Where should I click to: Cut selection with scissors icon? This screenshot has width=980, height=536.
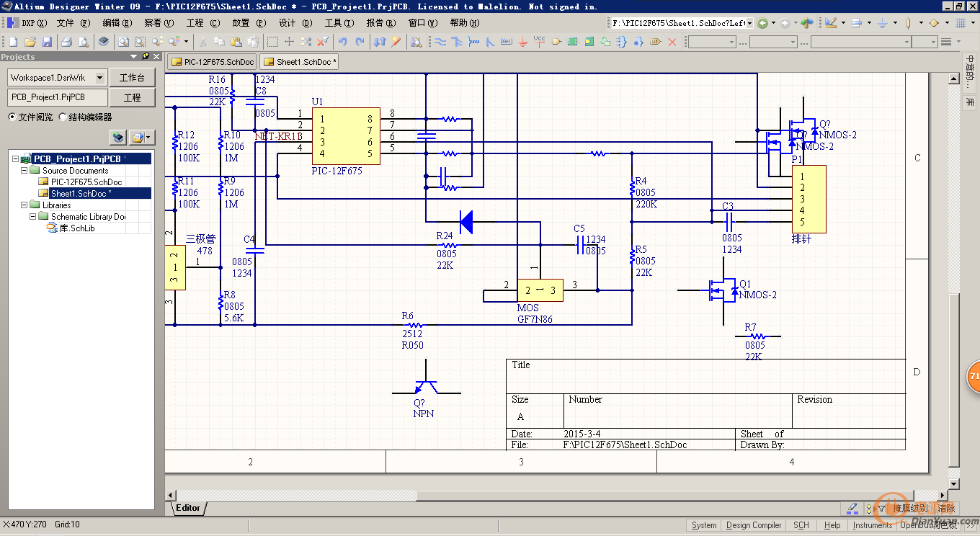(x=202, y=42)
